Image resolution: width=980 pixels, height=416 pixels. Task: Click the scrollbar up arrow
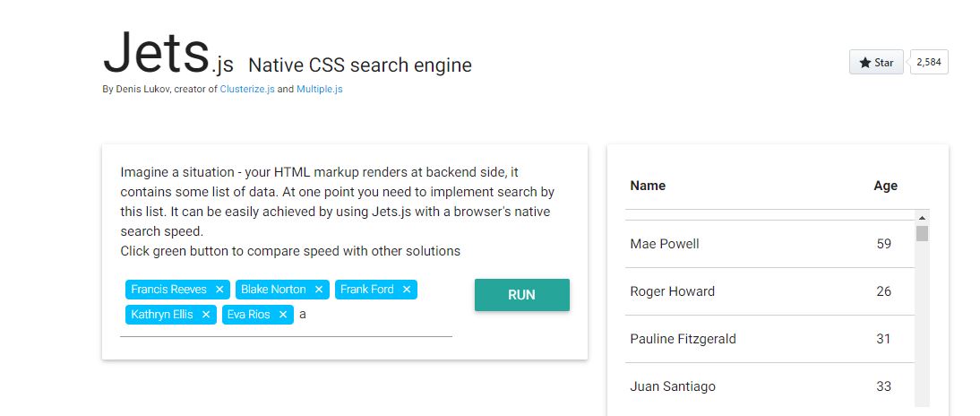point(922,218)
